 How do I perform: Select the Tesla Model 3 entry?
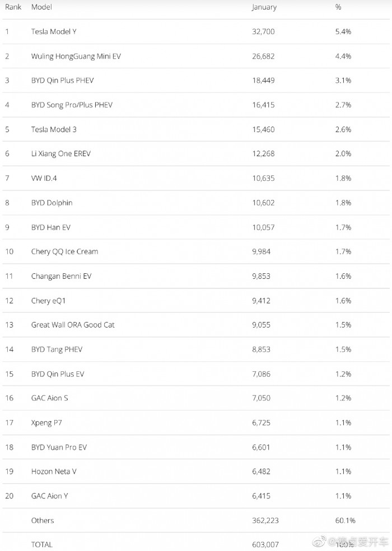pyautogui.click(x=54, y=129)
